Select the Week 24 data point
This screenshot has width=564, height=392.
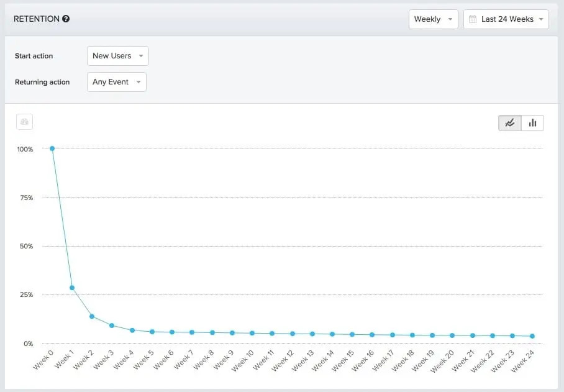click(532, 336)
